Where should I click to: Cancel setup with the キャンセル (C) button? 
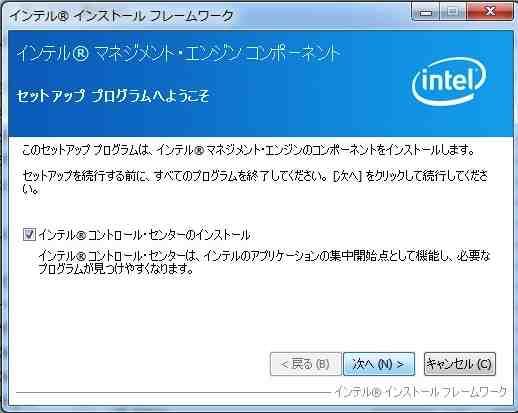tap(460, 364)
